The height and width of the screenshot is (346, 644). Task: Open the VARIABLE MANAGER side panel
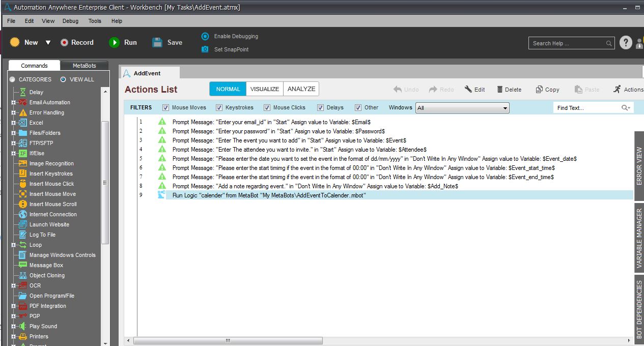tap(639, 238)
